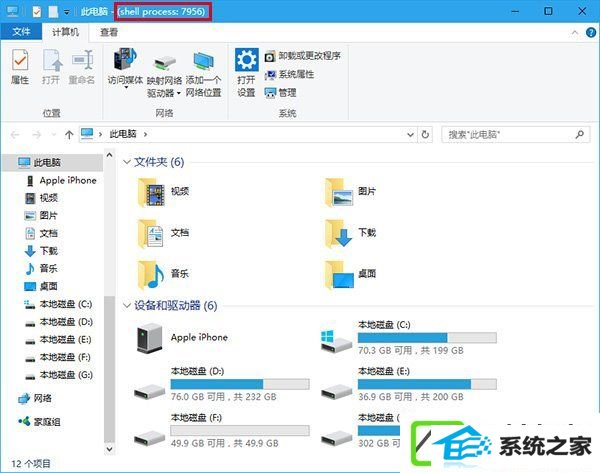This screenshot has height=473, width=600.
Task: Select the 下载 folder icon in main pane
Action: [x=339, y=233]
